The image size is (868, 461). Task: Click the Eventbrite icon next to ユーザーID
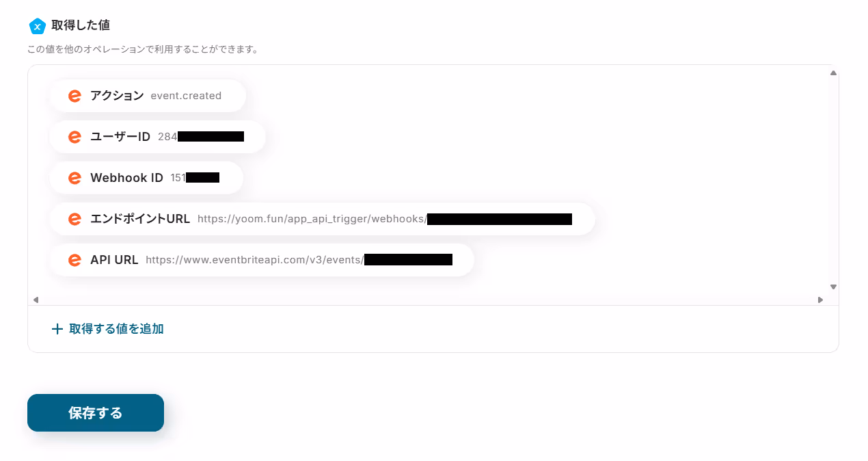tap(74, 137)
